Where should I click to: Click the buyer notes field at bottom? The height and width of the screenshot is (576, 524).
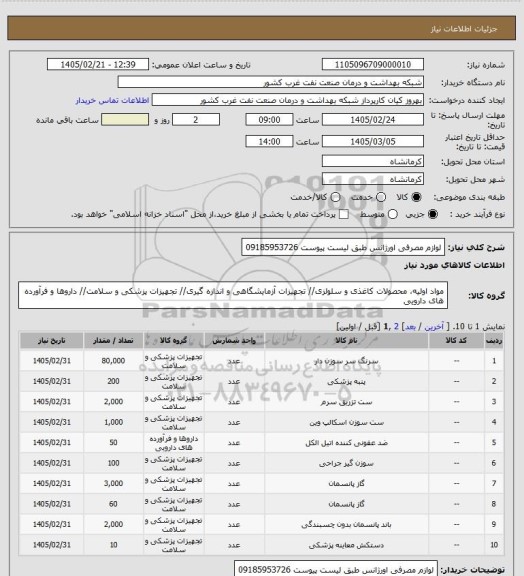coord(336,569)
